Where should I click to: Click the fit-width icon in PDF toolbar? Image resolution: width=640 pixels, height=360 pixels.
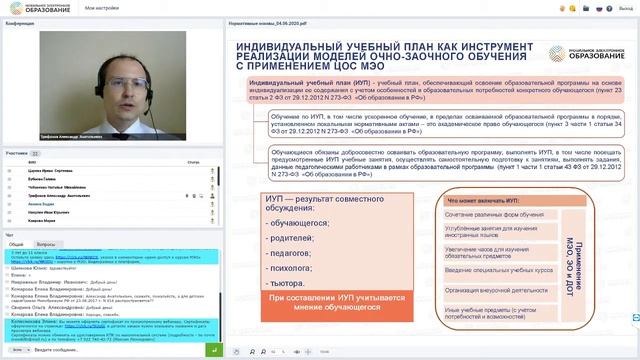tap(297, 351)
